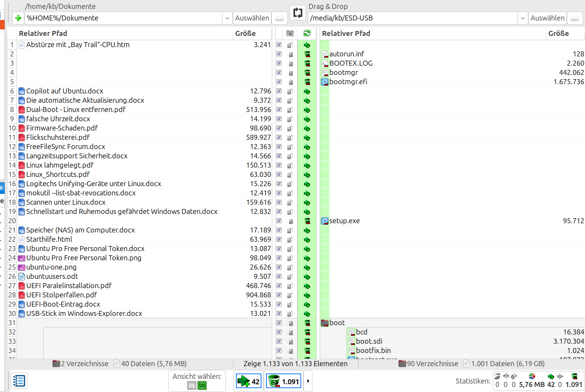Uncheck checkbox for Dual-Boot - Linux entfernen.pdf row

pyautogui.click(x=279, y=110)
